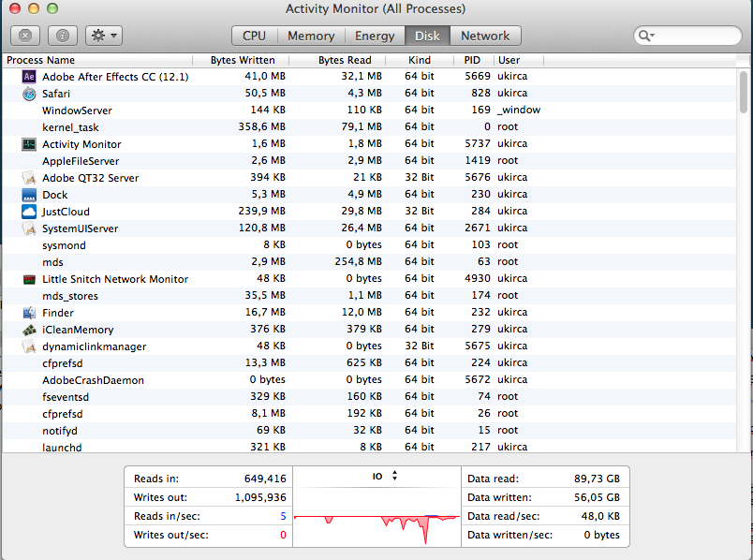This screenshot has height=560, width=753.
Task: Open the Inspect process info button
Action: point(63,36)
